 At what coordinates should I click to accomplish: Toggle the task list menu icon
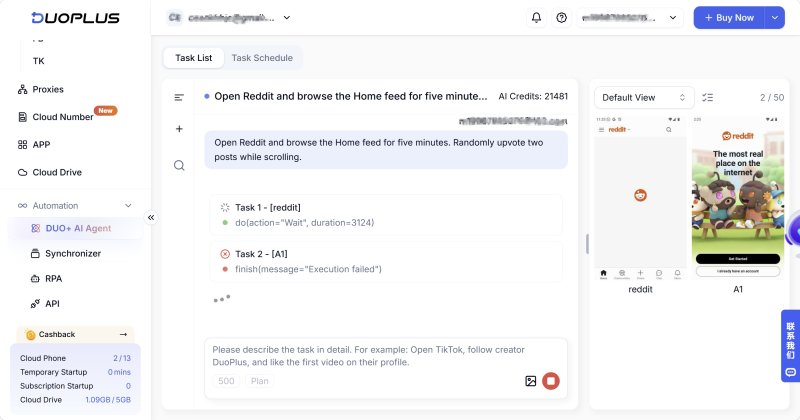pyautogui.click(x=179, y=97)
